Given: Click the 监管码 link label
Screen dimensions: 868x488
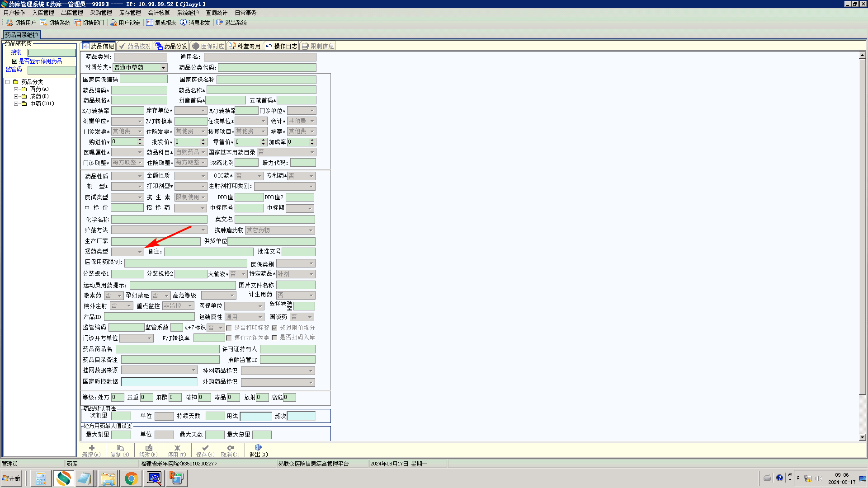Looking at the screenshot, I should point(14,70).
